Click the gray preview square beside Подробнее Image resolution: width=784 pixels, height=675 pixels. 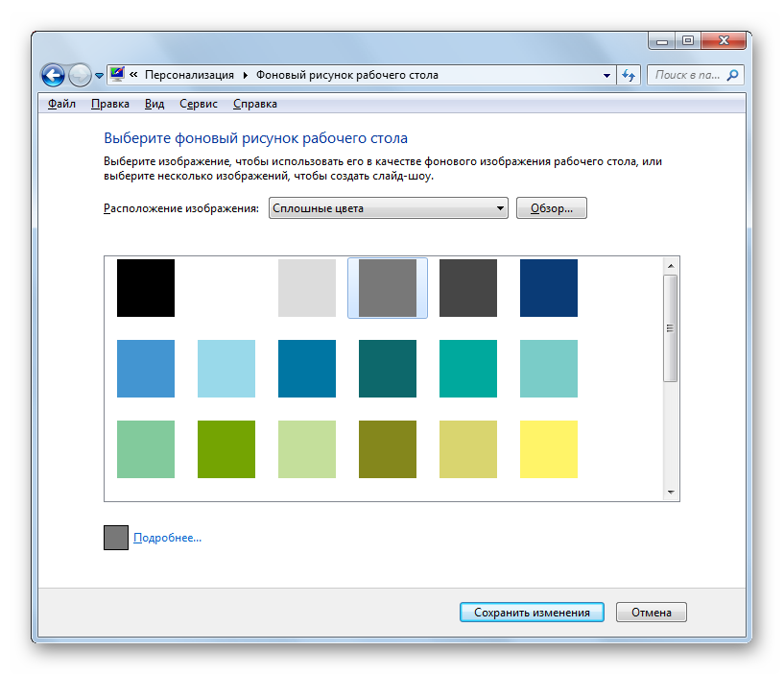116,538
